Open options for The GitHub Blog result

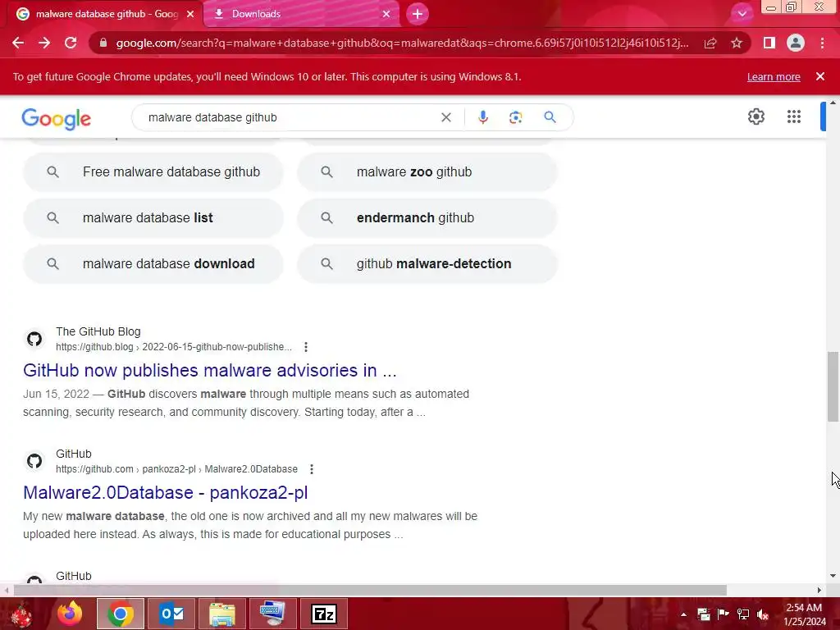(306, 347)
